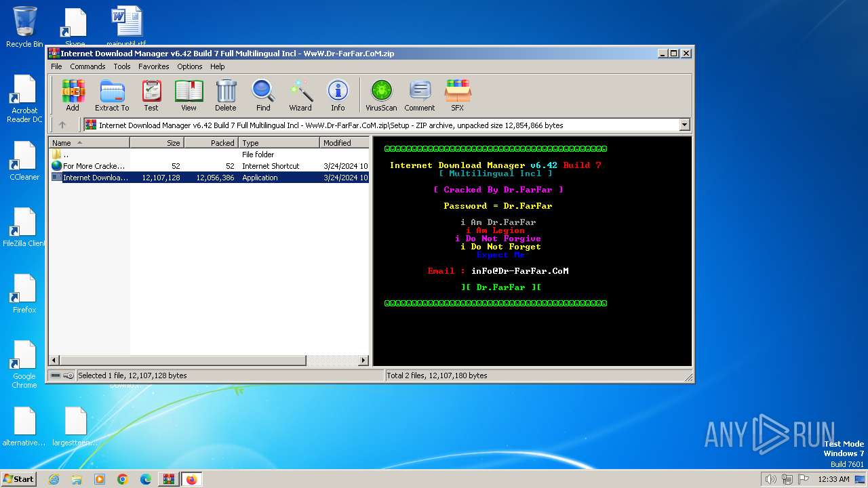Click the Add toolbar icon
The width and height of the screenshot is (868, 488).
(x=73, y=96)
